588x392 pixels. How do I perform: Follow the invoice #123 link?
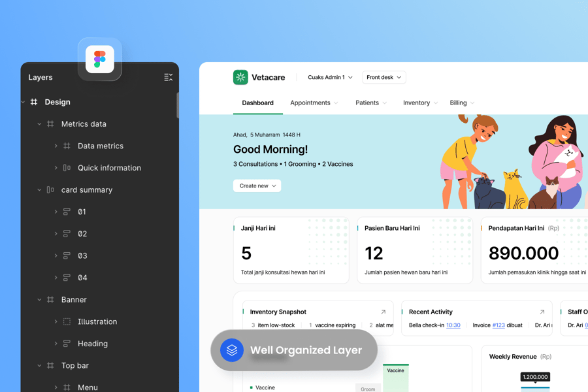[498, 325]
